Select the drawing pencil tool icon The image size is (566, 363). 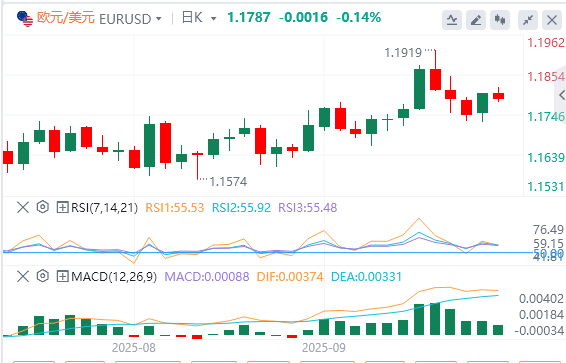pyautogui.click(x=476, y=19)
